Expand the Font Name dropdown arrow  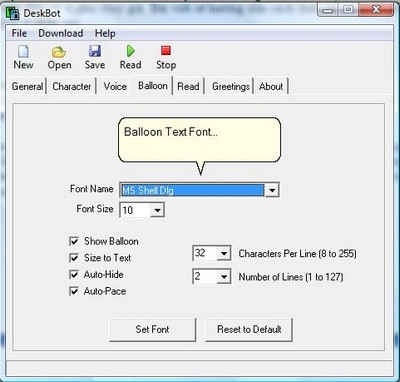pyautogui.click(x=272, y=190)
